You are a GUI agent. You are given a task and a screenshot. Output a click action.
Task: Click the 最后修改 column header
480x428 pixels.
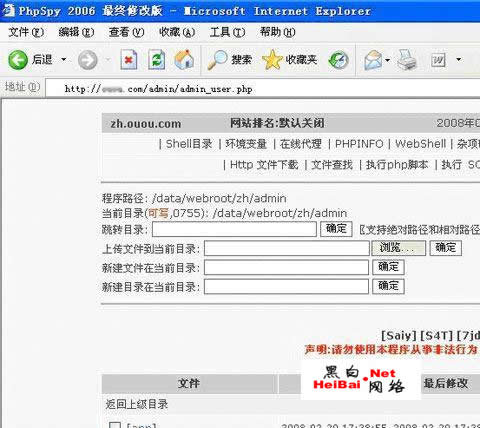(x=446, y=383)
